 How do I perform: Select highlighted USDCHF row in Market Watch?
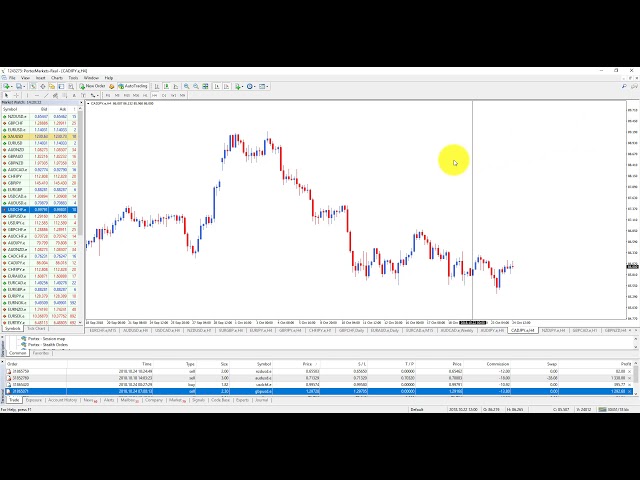(x=18, y=209)
